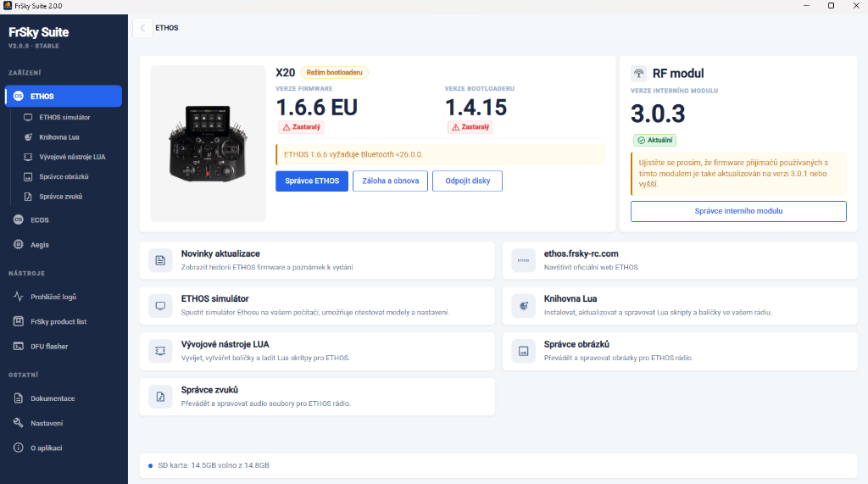Open Správce interního modulu
The width and height of the screenshot is (868, 484).
coord(738,211)
